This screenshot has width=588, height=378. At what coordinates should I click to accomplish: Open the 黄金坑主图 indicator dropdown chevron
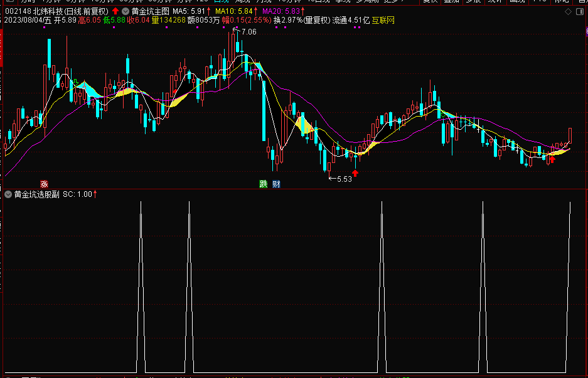126,11
